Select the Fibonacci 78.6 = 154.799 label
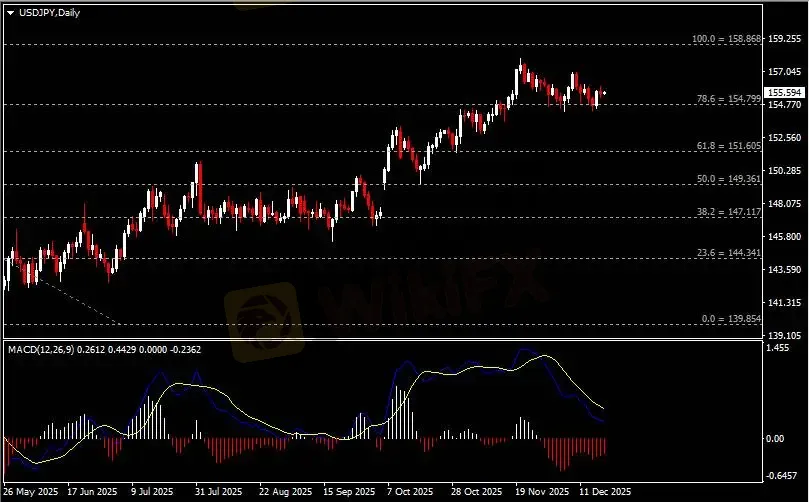Viewport: 809px width, 502px height. point(729,99)
